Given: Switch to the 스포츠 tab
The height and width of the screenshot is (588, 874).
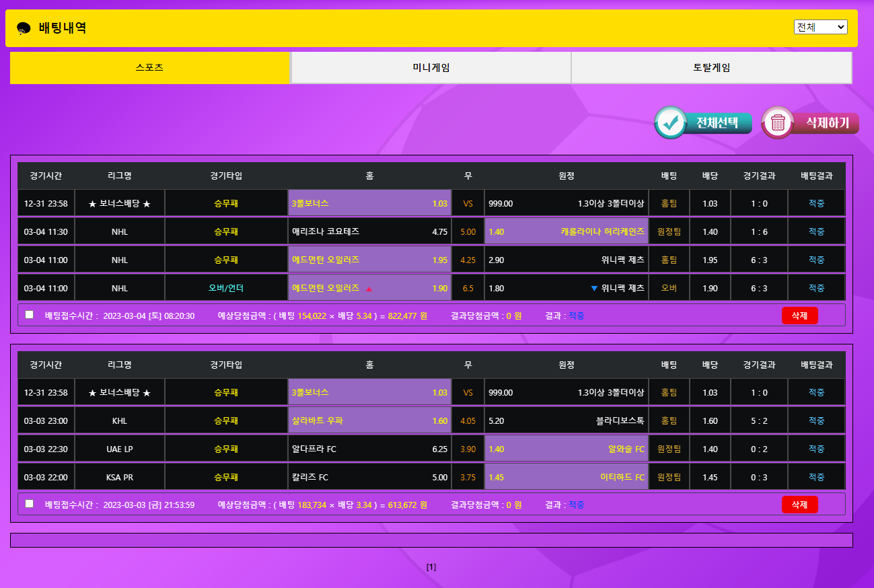Looking at the screenshot, I should click(x=149, y=68).
